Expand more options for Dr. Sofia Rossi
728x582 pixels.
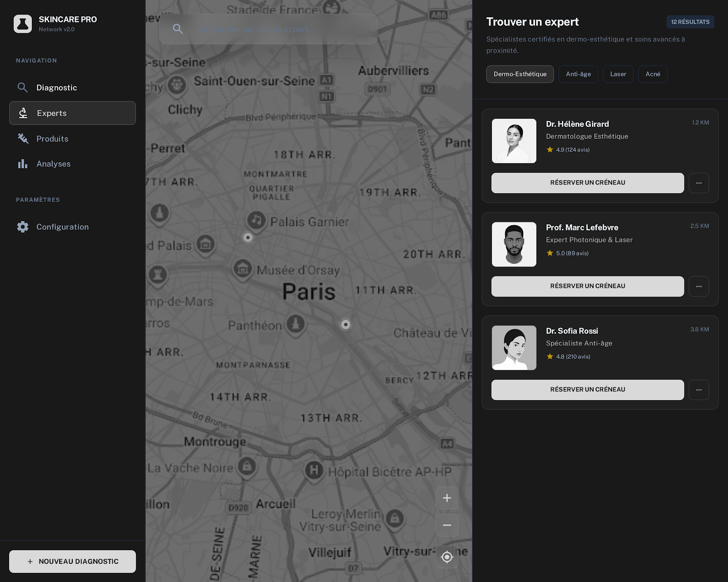698,390
